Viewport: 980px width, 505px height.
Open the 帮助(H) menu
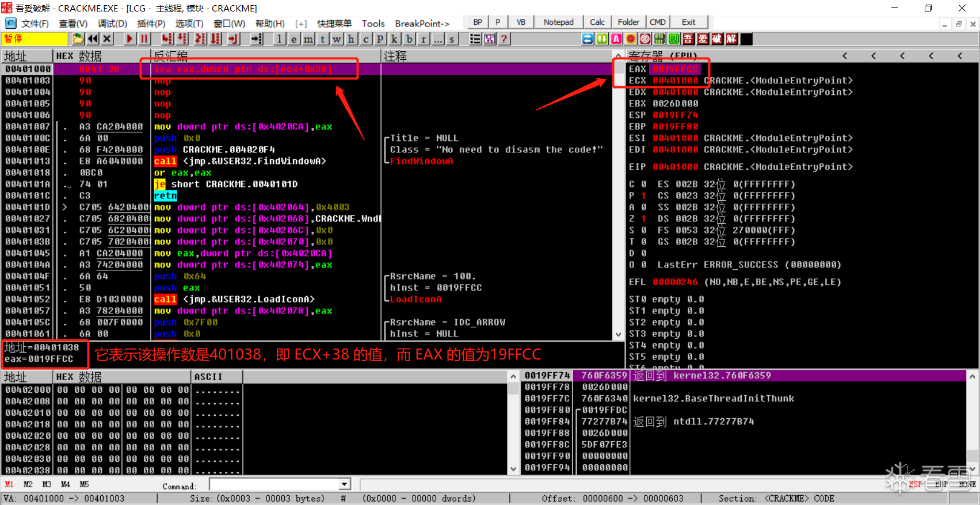[270, 24]
